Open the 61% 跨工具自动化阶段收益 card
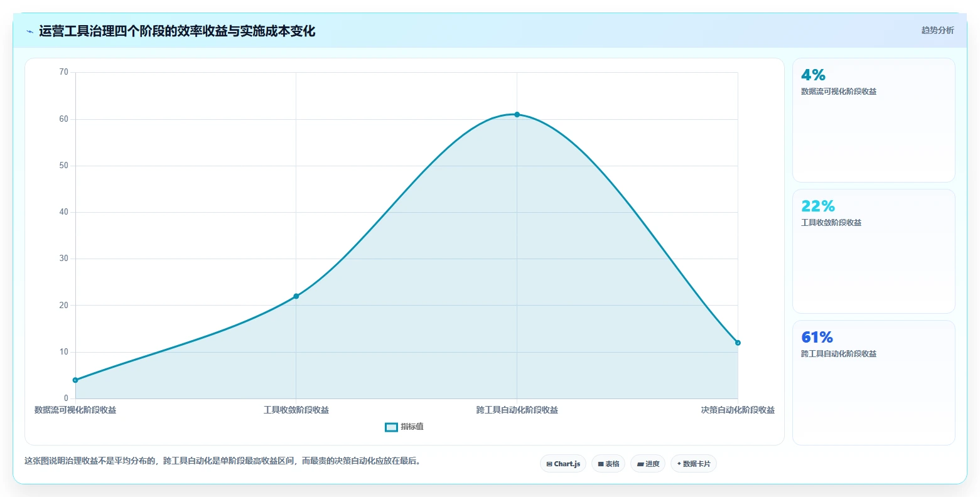980x497 pixels. point(873,383)
